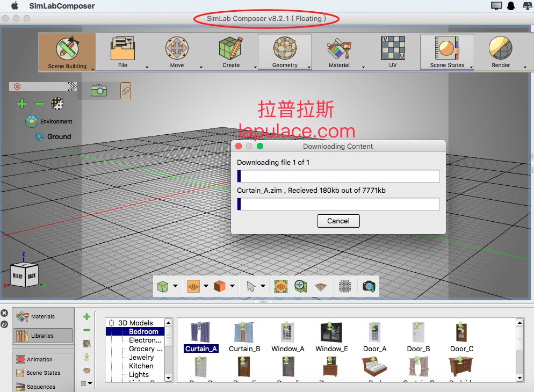Image resolution: width=534 pixels, height=392 pixels.
Task: Cancel the content download
Action: (x=338, y=221)
